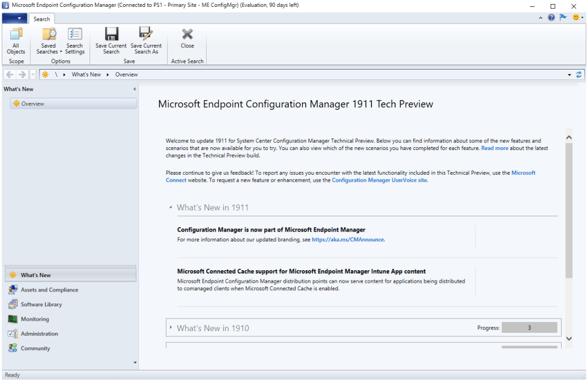The width and height of the screenshot is (588, 380).
Task: Expand the What's New in 1910 section
Action: (171, 328)
